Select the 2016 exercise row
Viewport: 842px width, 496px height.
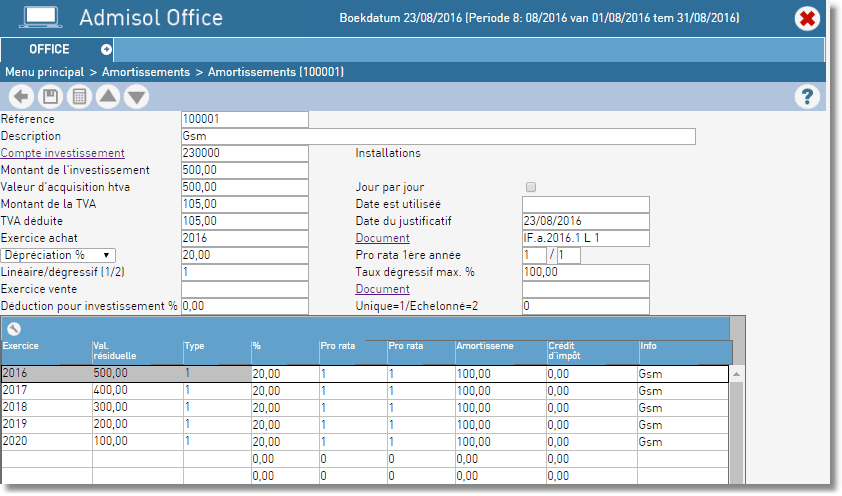click(x=365, y=374)
